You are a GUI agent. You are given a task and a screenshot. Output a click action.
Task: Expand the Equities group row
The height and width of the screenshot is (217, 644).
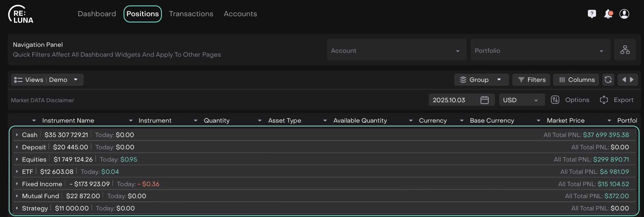17,159
